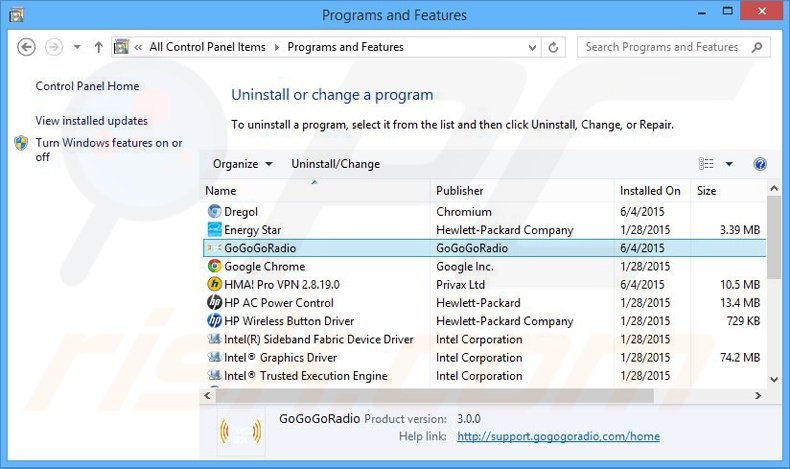
Task: Change the view layout icon
Action: click(x=706, y=164)
